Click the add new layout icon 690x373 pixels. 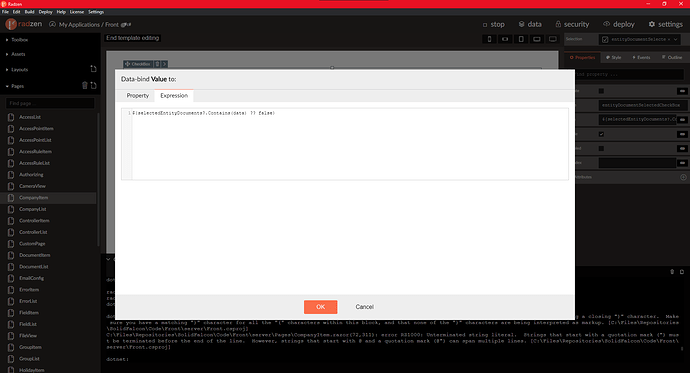point(93,69)
